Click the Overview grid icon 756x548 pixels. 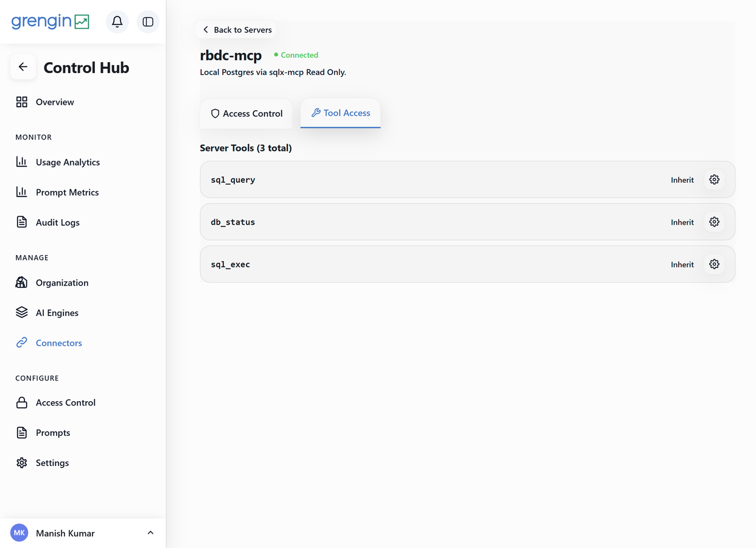[x=22, y=102]
